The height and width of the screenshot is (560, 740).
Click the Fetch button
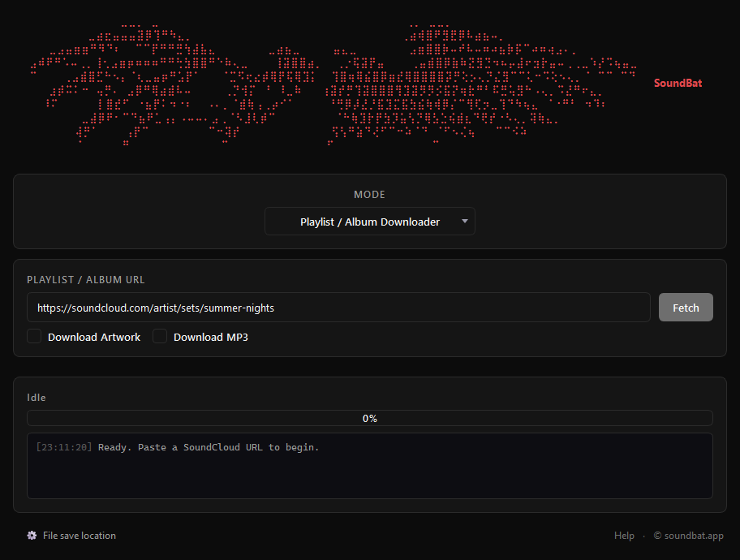686,308
